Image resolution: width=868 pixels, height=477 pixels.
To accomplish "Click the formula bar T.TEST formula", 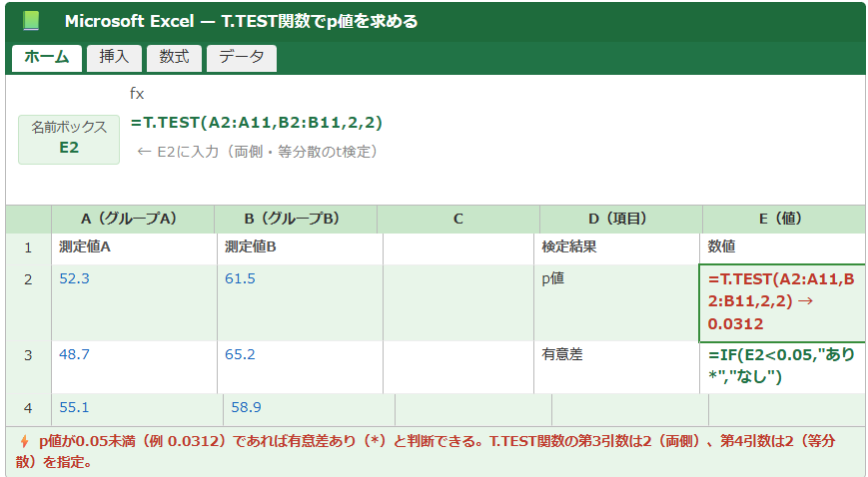I will pos(257,123).
